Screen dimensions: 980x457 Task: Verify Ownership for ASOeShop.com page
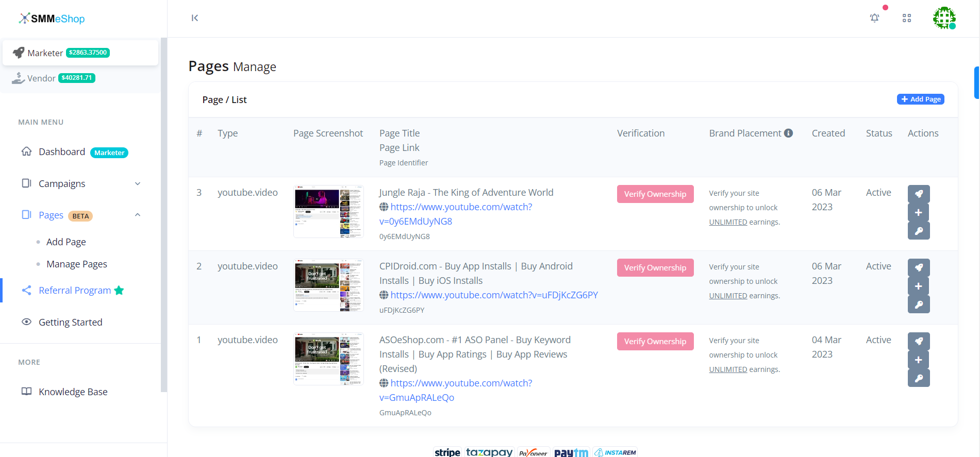[655, 341]
